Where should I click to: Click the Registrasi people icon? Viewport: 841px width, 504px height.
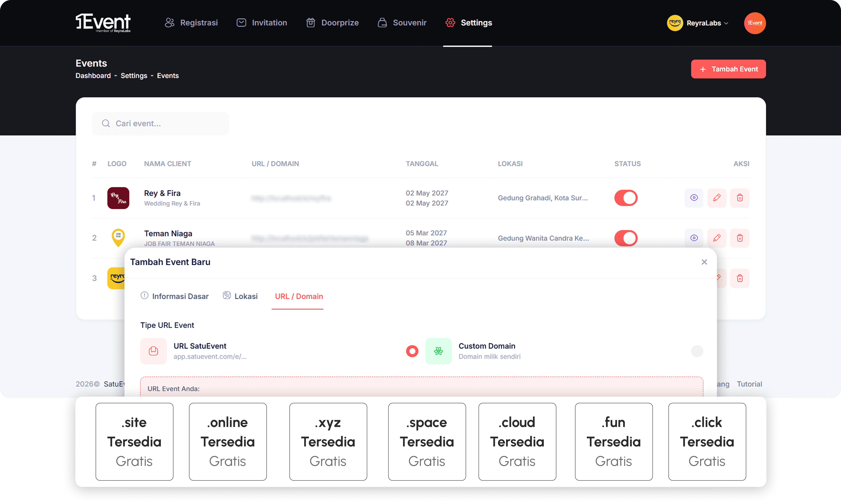pos(169,23)
